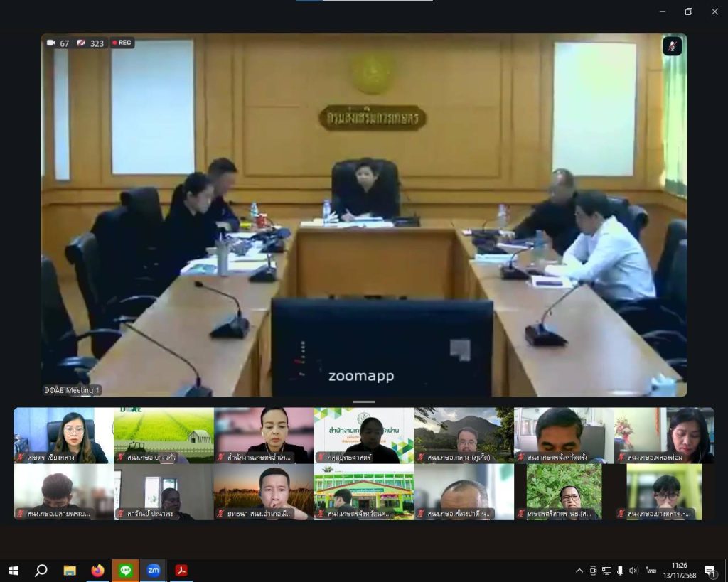
Task: Toggle the system volume speaker icon
Action: point(633,571)
